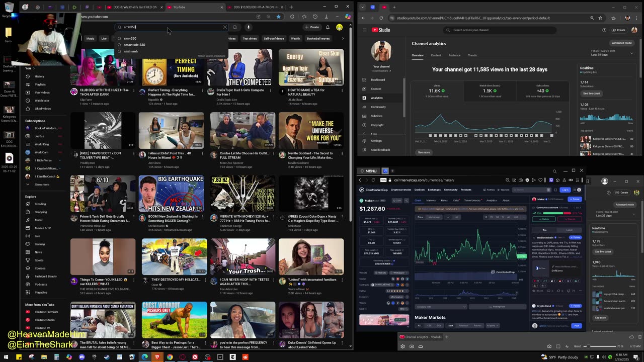Switch to Trends tab in Studio analytics
This screenshot has height=362, width=644.
click(x=472, y=55)
